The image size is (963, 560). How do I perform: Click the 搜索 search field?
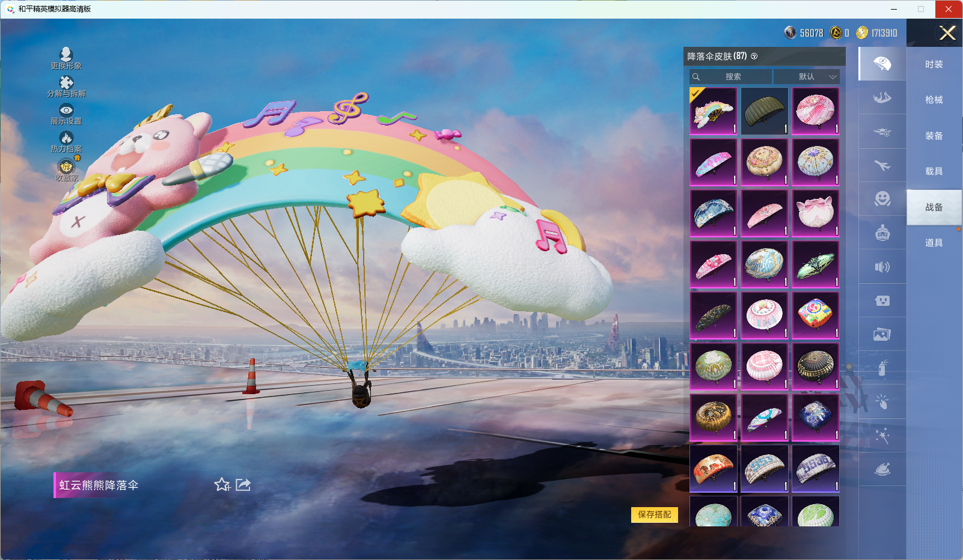pyautogui.click(x=731, y=77)
